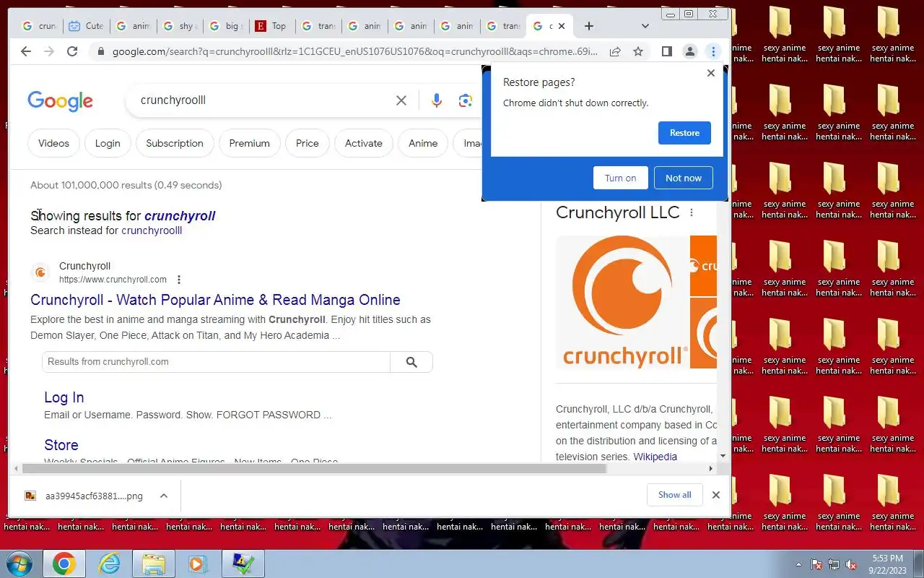Click the network icon in system tray

(x=834, y=564)
